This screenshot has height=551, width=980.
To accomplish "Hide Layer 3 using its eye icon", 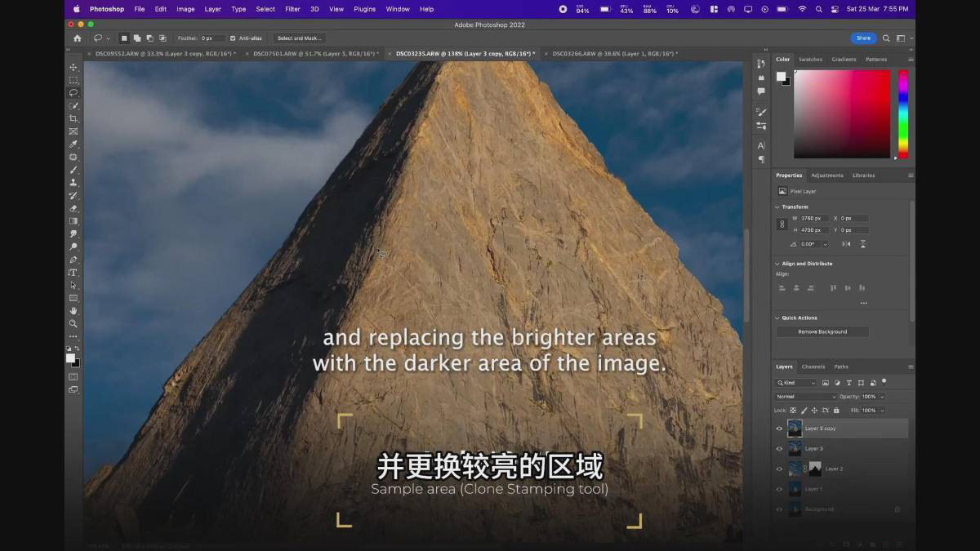I will [779, 449].
